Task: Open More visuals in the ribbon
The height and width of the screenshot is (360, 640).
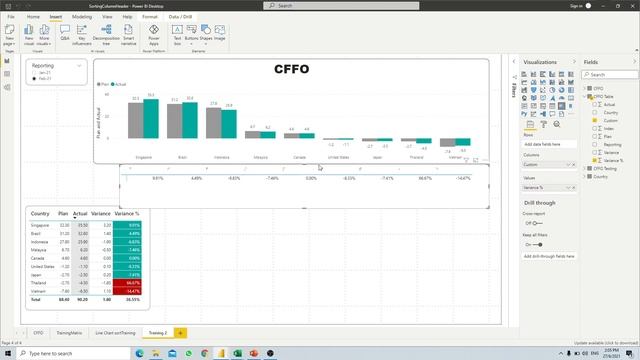Action: pyautogui.click(x=44, y=35)
